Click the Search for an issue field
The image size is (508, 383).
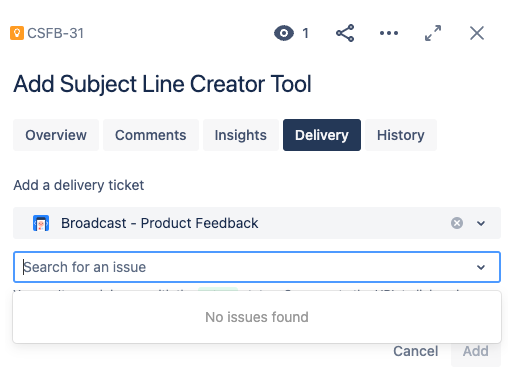point(257,267)
